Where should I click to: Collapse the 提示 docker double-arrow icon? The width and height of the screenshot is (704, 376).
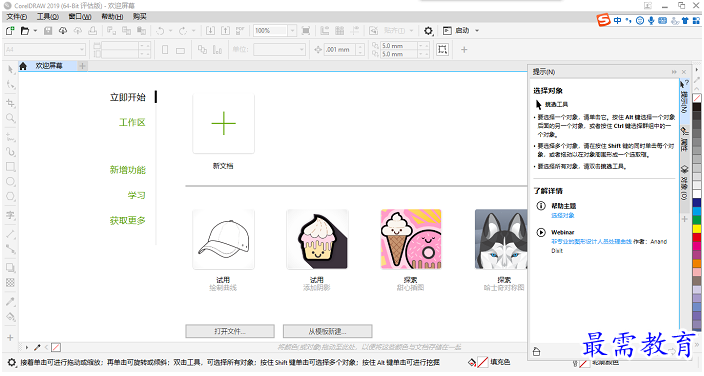(674, 72)
